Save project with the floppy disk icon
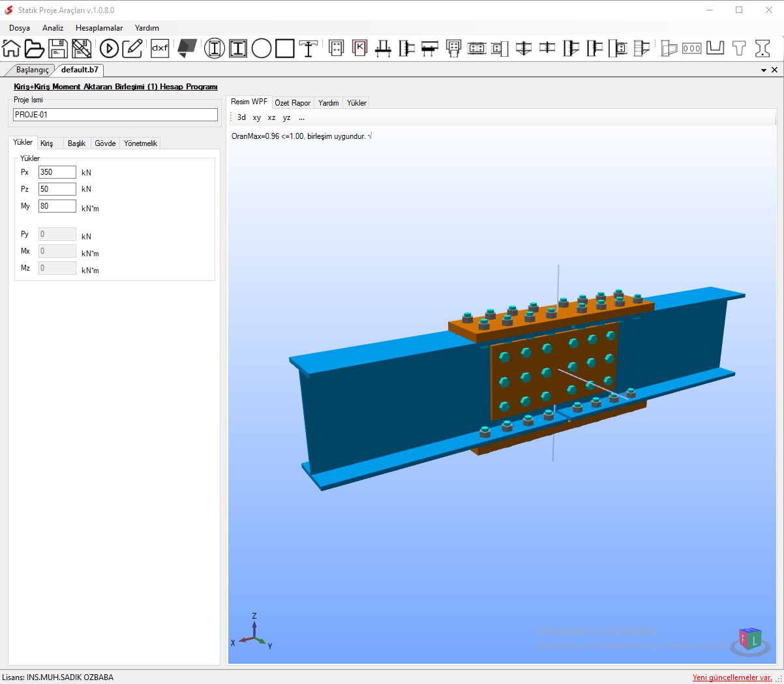This screenshot has height=684, width=784. click(x=58, y=48)
